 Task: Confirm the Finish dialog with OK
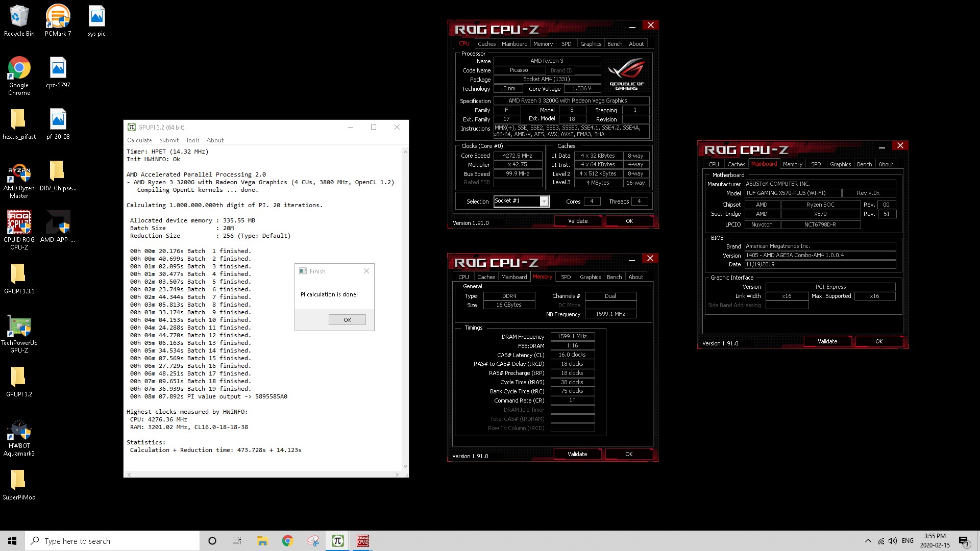[347, 320]
